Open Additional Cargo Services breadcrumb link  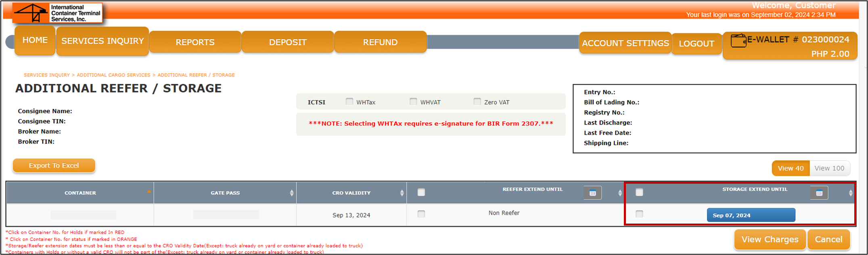point(113,75)
